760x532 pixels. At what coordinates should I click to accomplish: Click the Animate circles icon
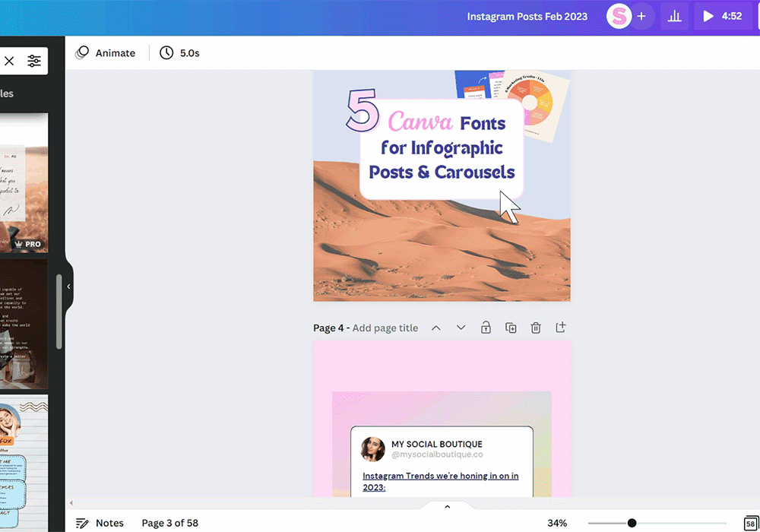(x=82, y=52)
